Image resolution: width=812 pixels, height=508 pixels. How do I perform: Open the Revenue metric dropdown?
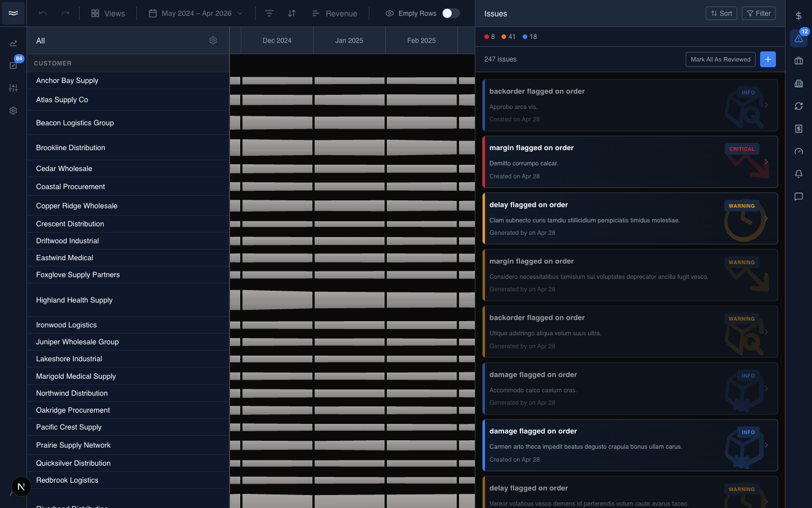[335, 14]
